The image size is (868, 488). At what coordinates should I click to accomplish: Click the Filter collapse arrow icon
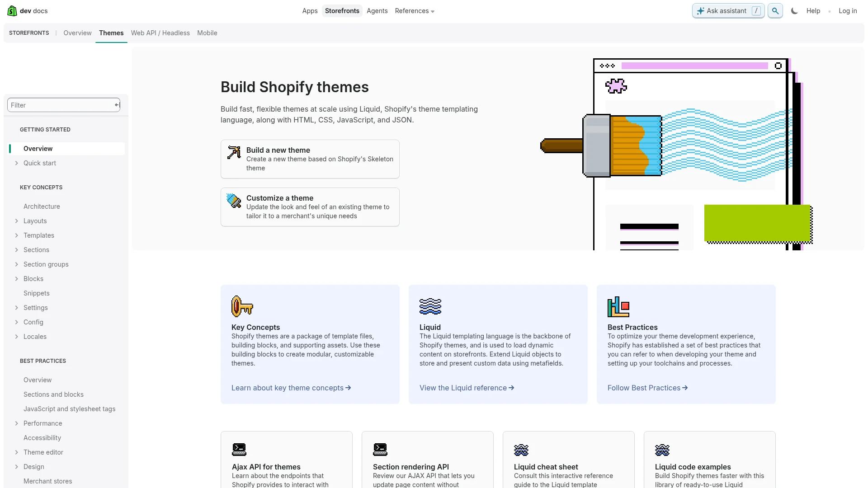point(117,105)
